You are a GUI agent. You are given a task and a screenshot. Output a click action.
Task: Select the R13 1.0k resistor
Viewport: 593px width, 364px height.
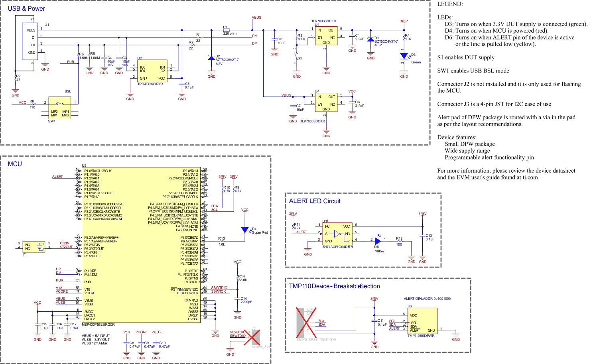[222, 241]
